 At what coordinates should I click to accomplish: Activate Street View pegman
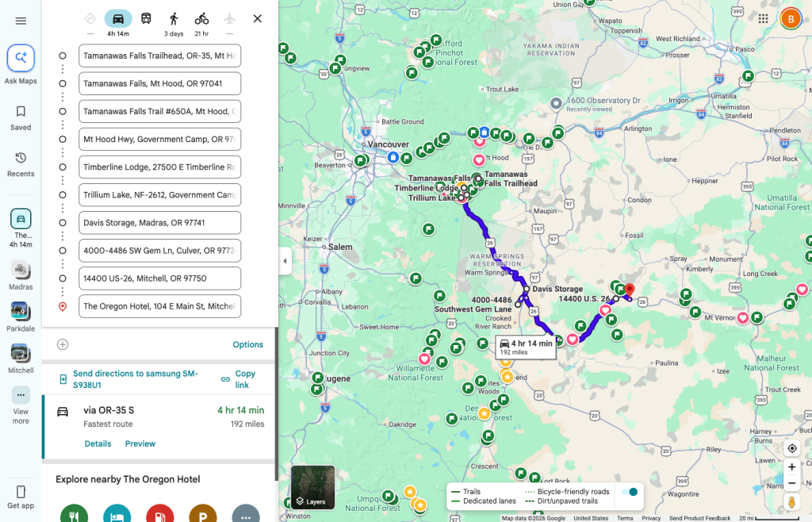[x=791, y=502]
